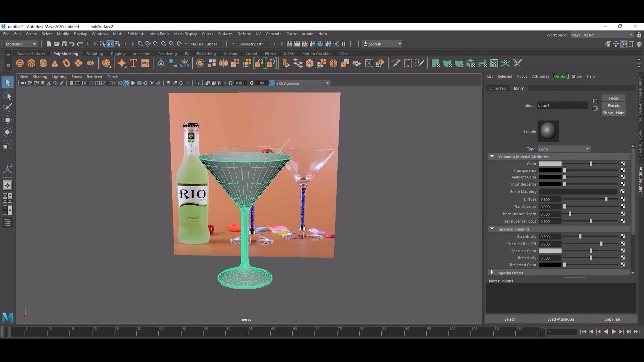Open the material Type Blinn dropdown
The height and width of the screenshot is (362, 644).
(x=564, y=149)
